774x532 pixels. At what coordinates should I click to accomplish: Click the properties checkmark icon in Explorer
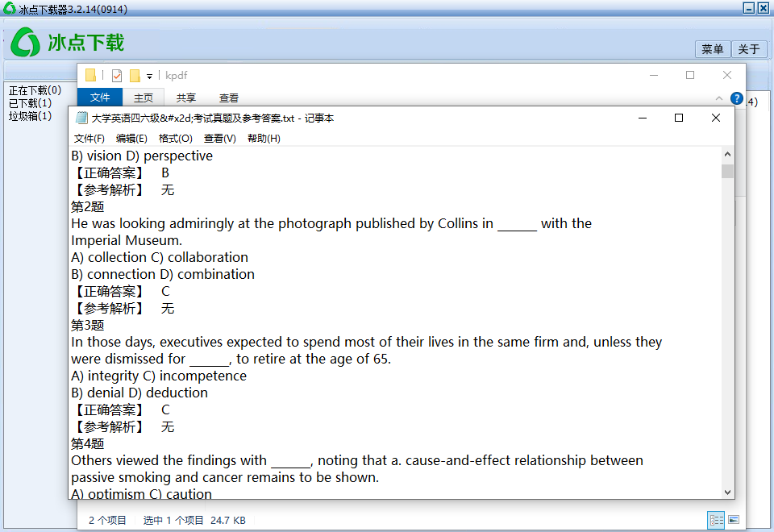[117, 76]
